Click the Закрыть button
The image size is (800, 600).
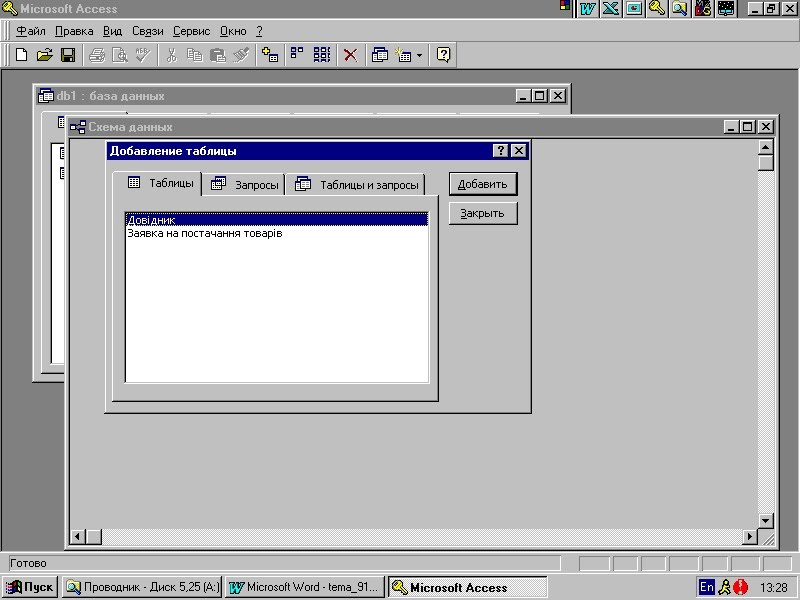(x=483, y=213)
